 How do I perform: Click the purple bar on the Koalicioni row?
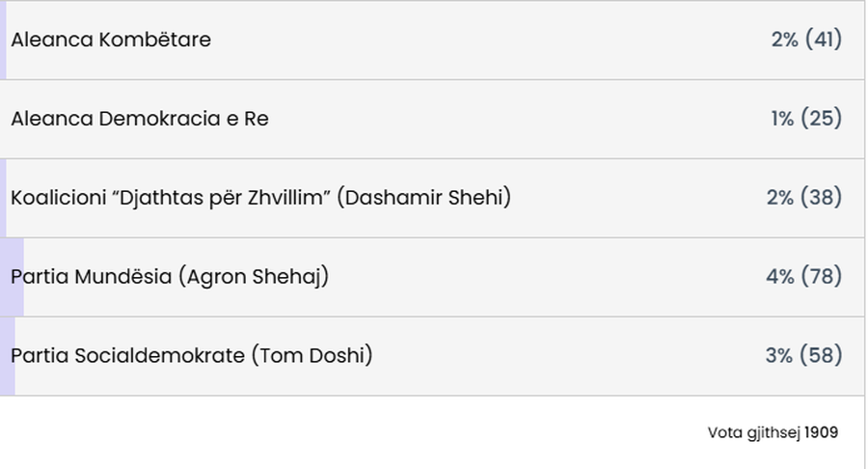3,198
